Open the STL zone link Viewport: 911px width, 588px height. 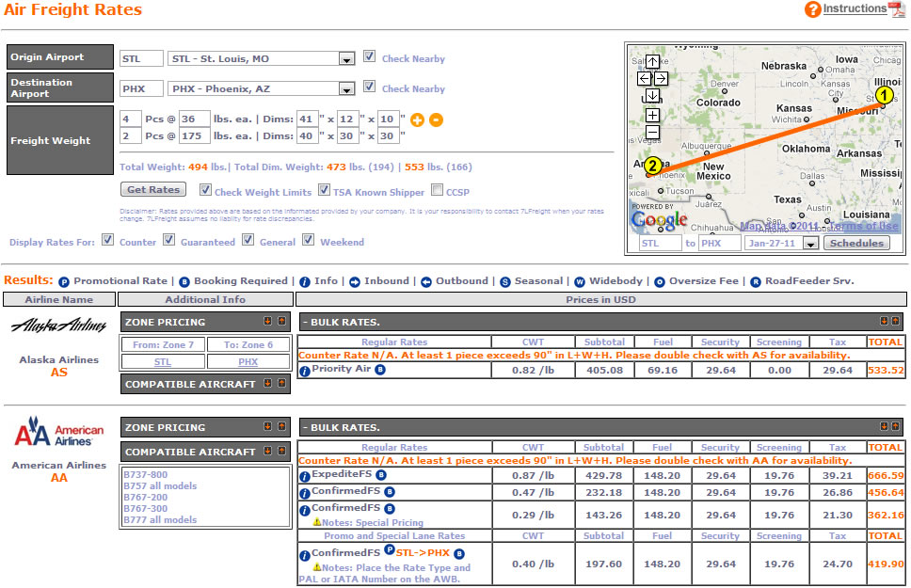tap(163, 362)
